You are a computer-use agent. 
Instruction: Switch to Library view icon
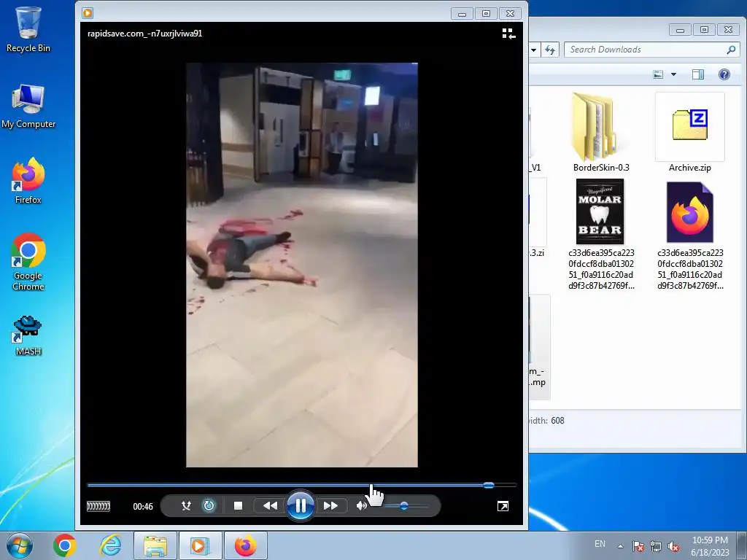click(508, 34)
